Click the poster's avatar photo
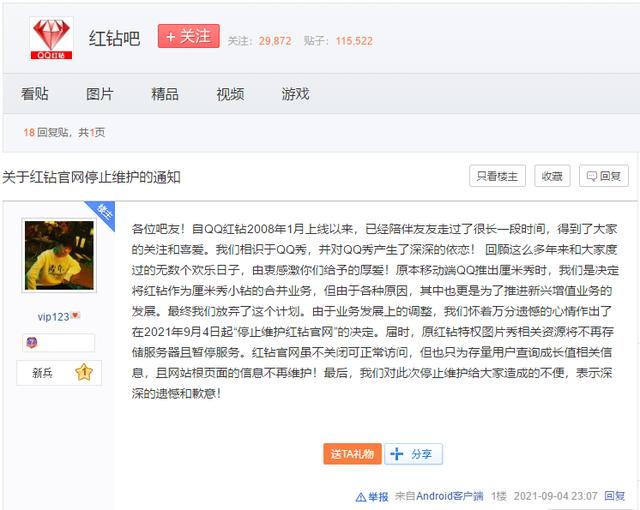This screenshot has height=510, width=640. (59, 259)
